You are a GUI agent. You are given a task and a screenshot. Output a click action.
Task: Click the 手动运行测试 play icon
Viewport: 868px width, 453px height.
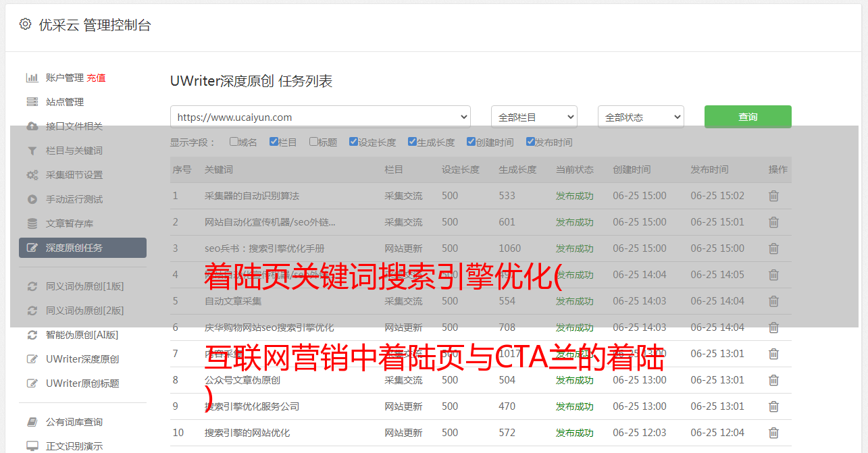click(32, 199)
